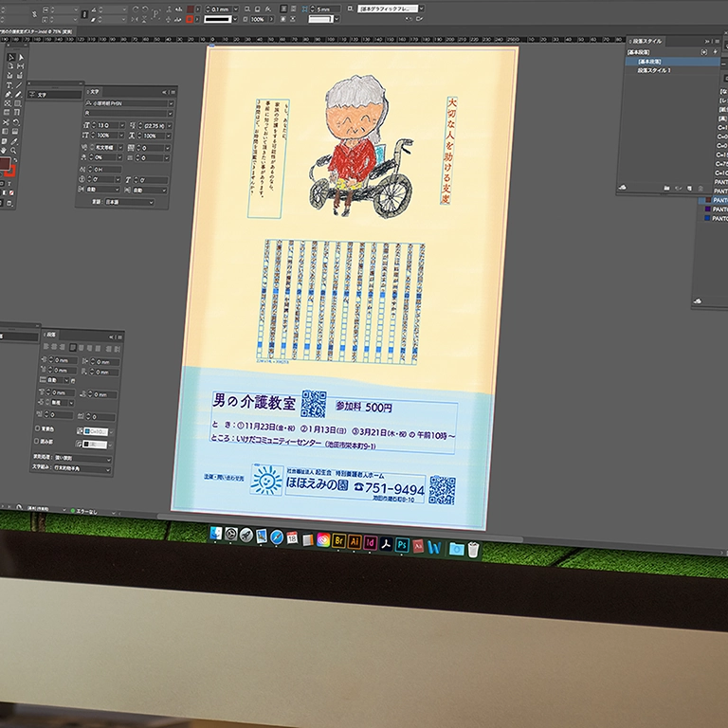
Task: Select the 文字 tab in Character panel
Action: tap(96, 91)
